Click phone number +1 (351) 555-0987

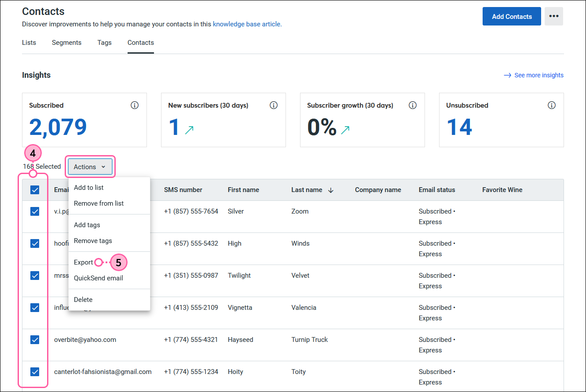[191, 276]
